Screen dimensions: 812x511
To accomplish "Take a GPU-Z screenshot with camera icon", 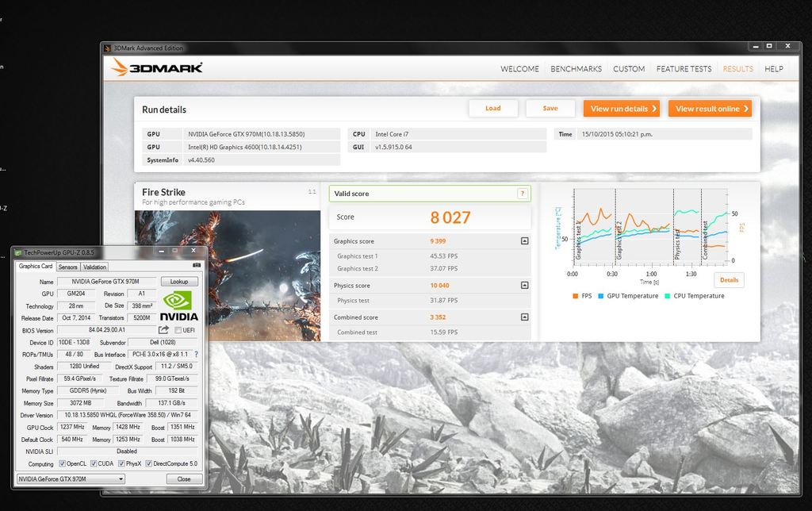I will (x=197, y=265).
